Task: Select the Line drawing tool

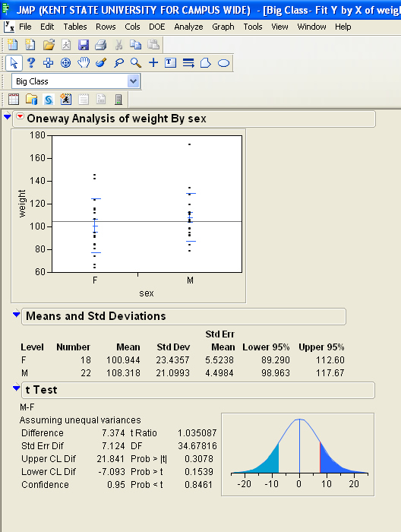Action: (x=188, y=63)
